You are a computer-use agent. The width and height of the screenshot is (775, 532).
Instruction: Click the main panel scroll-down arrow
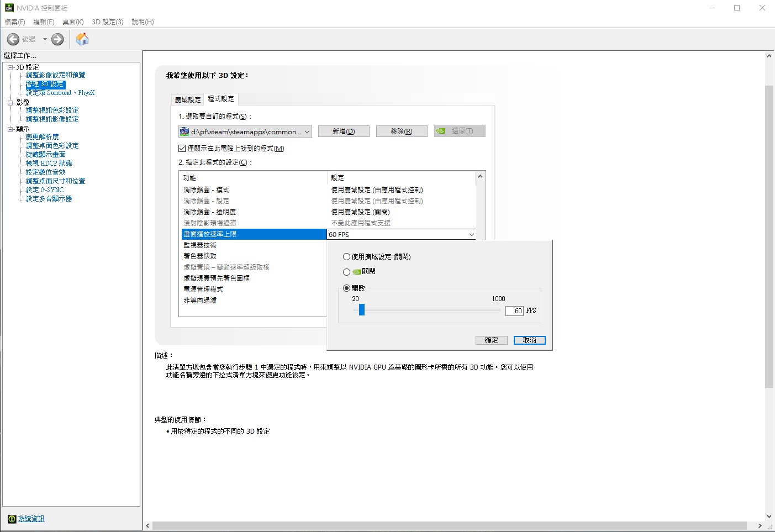769,517
